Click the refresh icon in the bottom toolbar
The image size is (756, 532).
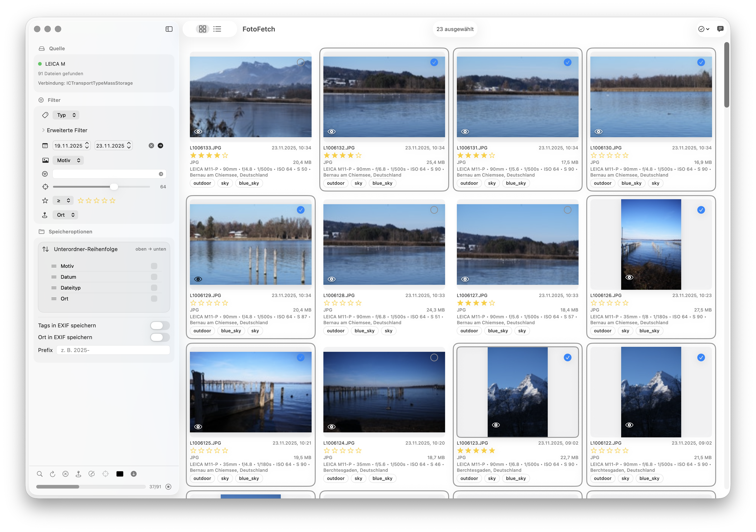[53, 474]
